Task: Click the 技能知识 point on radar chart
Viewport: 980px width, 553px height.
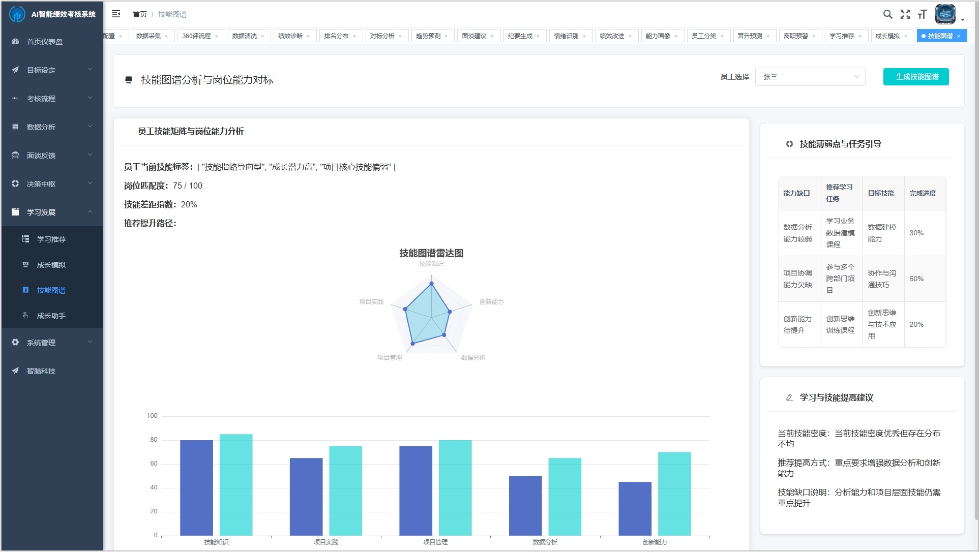Action: 431,284
